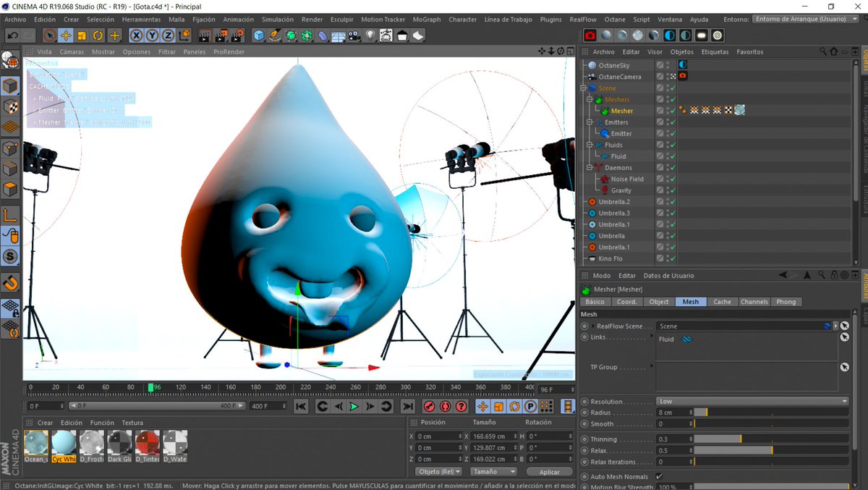This screenshot has width=868, height=490.
Task: Toggle the X axis lock
Action: tap(136, 35)
